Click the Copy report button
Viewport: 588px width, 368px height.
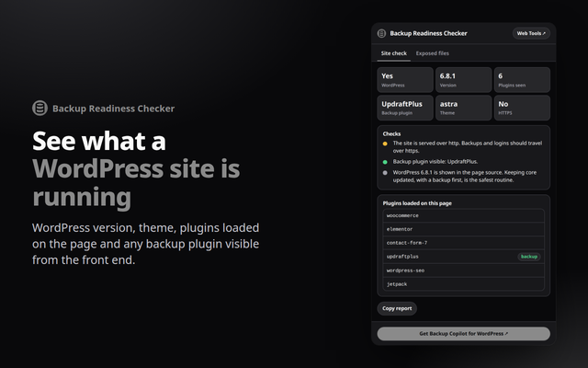(397, 308)
